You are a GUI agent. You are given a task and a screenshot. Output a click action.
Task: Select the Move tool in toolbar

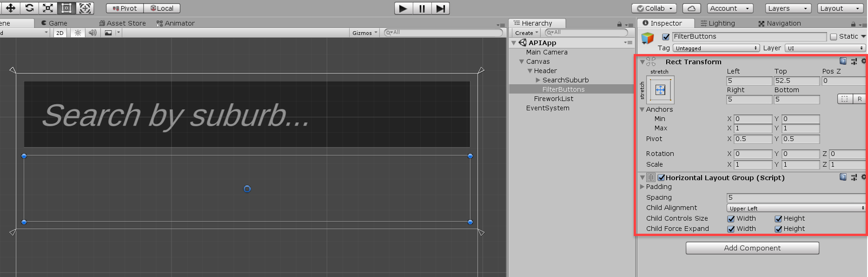pyautogui.click(x=10, y=8)
